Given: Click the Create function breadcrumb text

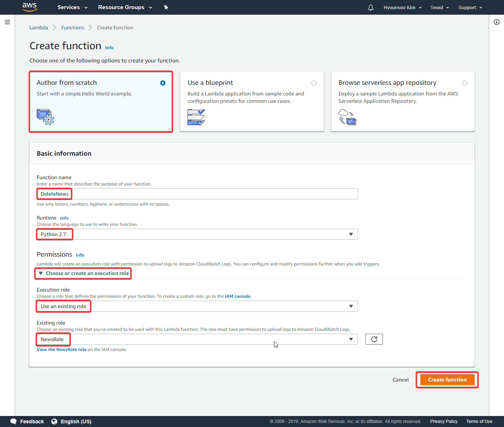Looking at the screenshot, I should 115,28.
